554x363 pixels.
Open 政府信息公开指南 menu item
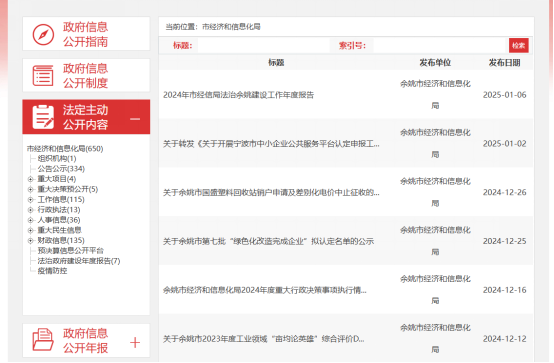(x=86, y=34)
